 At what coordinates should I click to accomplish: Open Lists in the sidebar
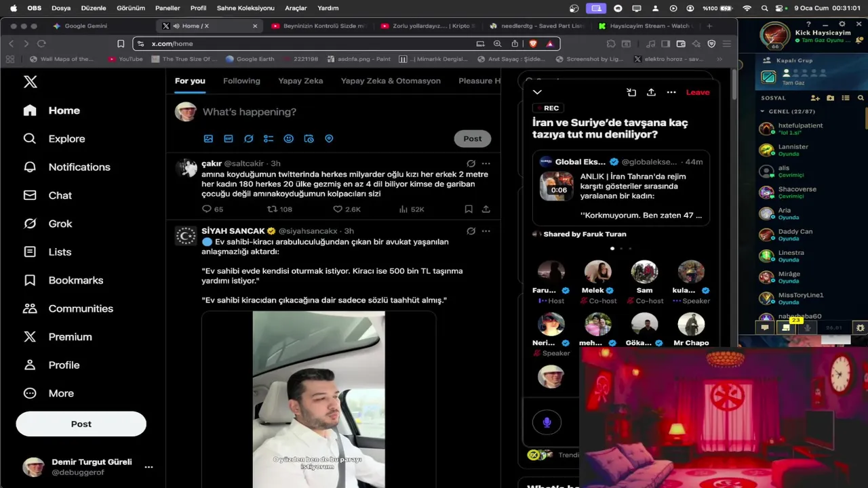click(47, 252)
